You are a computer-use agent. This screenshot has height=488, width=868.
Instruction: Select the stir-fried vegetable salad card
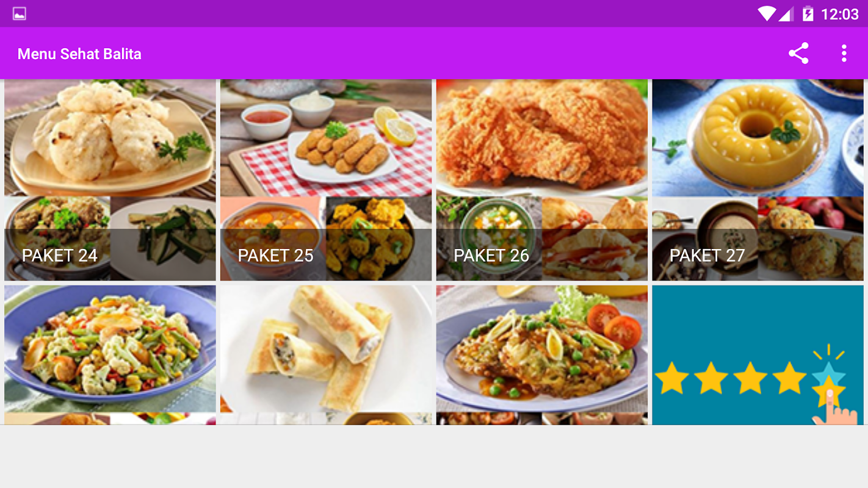click(x=110, y=355)
